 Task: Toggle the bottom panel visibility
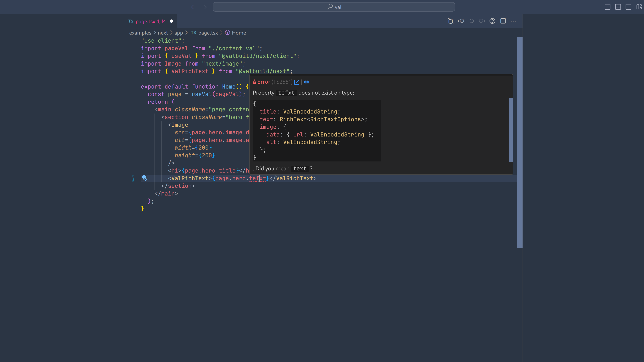pyautogui.click(x=618, y=7)
